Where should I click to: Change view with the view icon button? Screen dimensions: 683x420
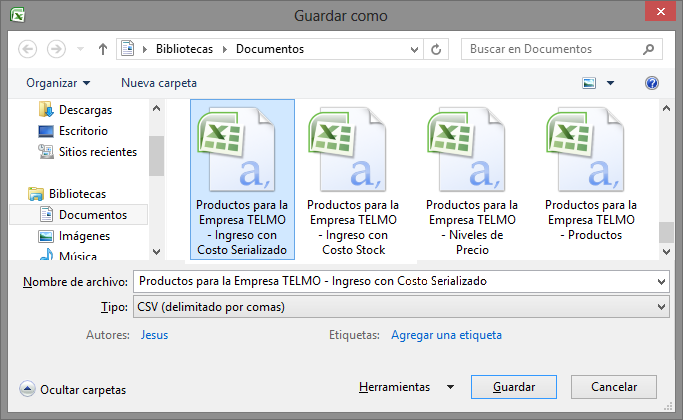589,83
